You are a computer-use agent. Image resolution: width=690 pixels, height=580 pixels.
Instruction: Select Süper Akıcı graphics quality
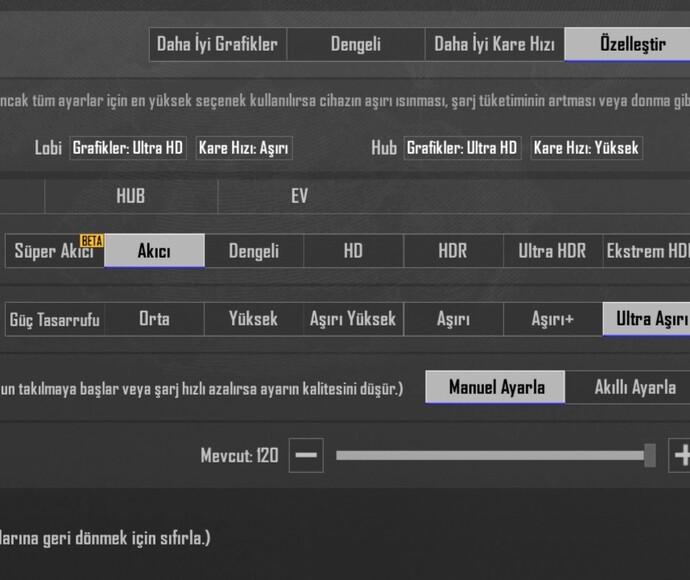click(x=55, y=251)
